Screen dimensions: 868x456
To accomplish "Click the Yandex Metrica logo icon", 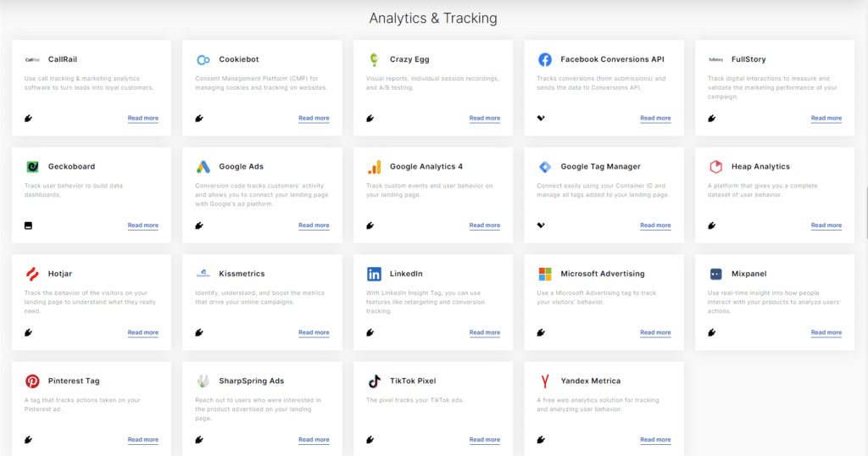I will 545,381.
